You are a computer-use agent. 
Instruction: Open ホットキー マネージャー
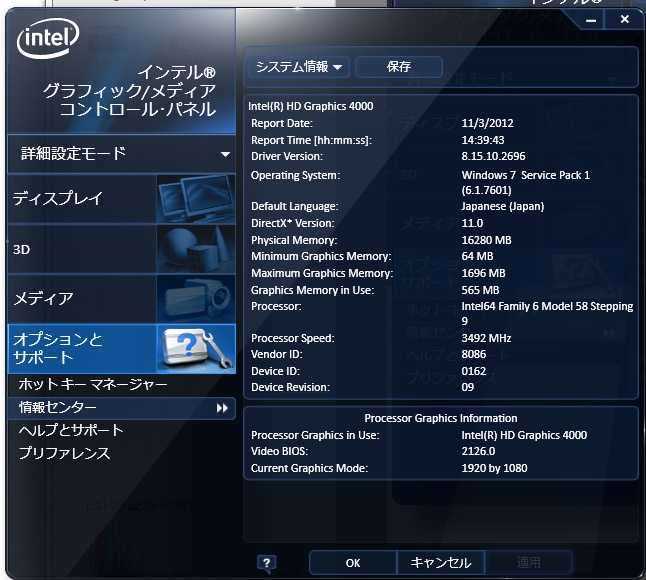coord(93,384)
